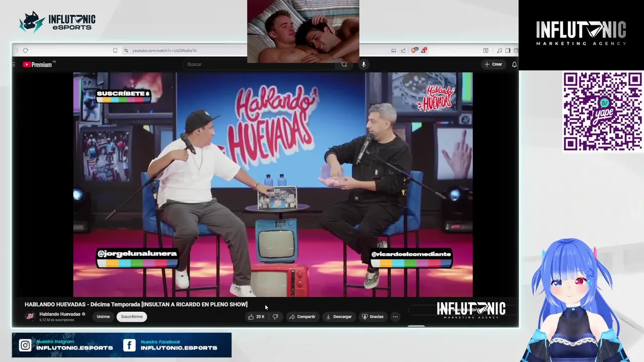Dislike the video thumbs-down
644x362 pixels.
[x=275, y=317]
